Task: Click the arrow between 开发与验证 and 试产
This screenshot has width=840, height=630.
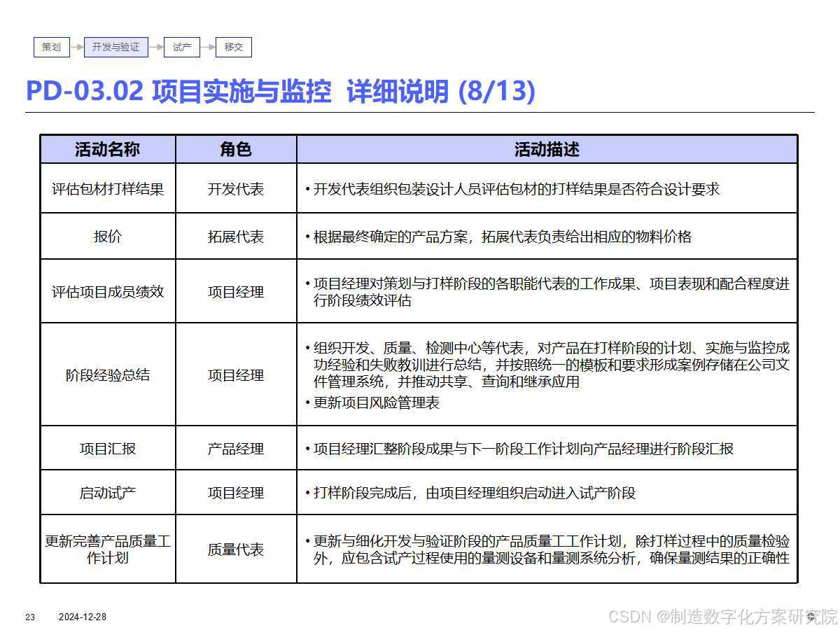Action: click(155, 48)
